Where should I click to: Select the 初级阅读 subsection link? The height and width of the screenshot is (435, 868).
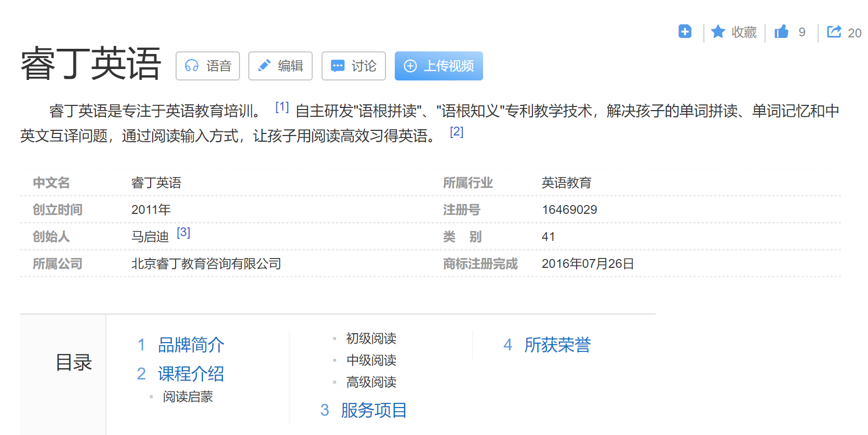coord(371,338)
